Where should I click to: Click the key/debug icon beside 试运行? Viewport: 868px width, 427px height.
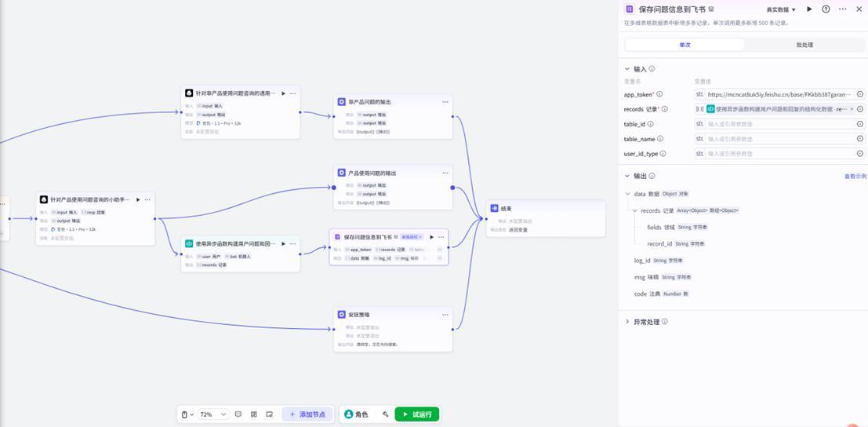(x=386, y=414)
